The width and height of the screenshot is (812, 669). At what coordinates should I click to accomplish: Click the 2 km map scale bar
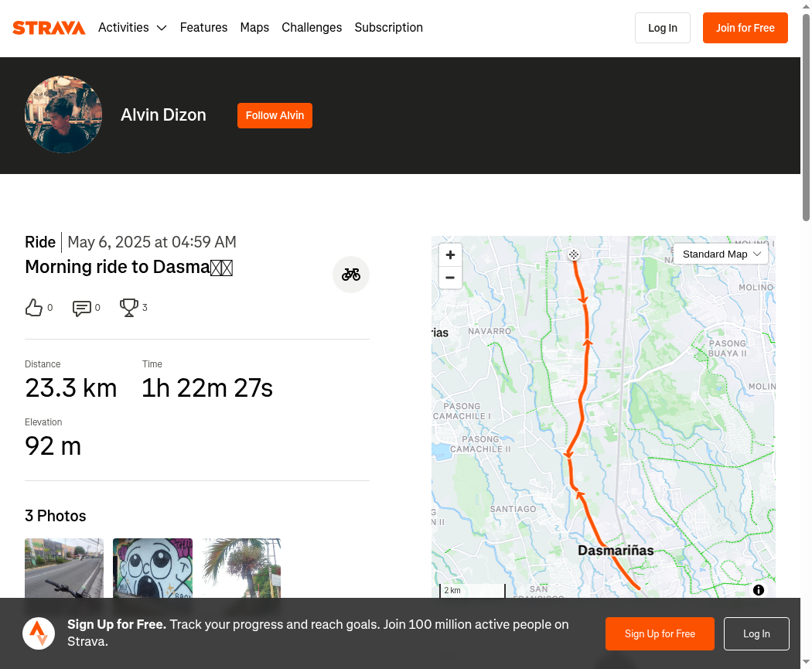pyautogui.click(x=473, y=590)
